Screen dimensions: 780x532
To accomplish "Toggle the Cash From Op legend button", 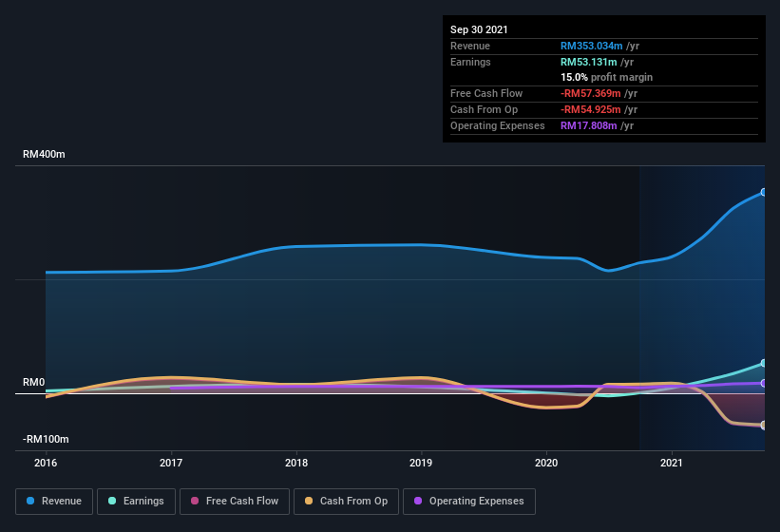I will click(x=346, y=502).
